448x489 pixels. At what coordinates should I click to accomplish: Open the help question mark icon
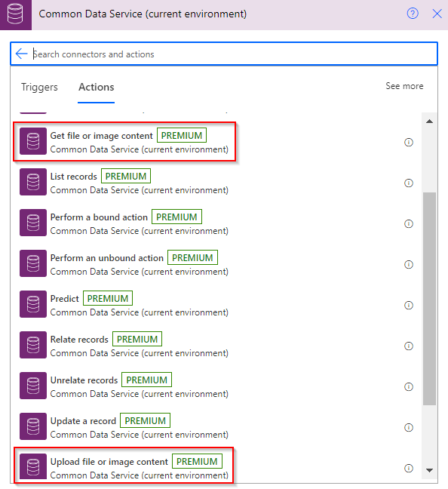413,14
